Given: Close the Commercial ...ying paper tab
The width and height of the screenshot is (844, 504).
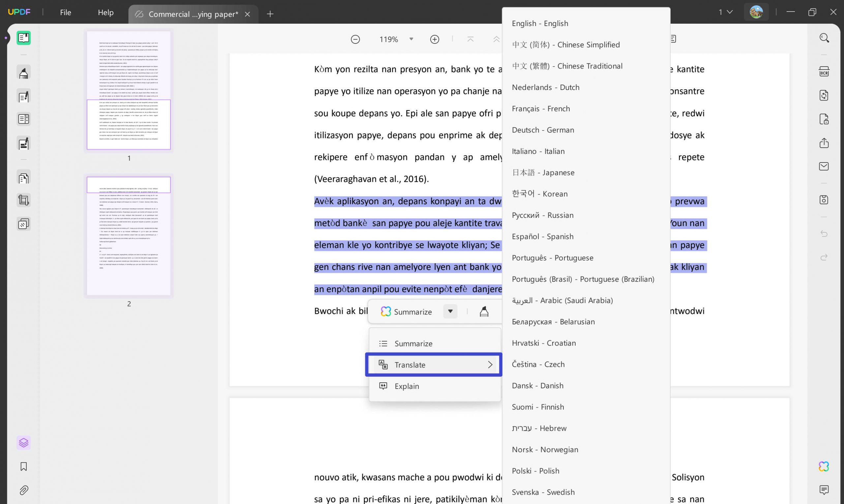Looking at the screenshot, I should pyautogui.click(x=248, y=14).
